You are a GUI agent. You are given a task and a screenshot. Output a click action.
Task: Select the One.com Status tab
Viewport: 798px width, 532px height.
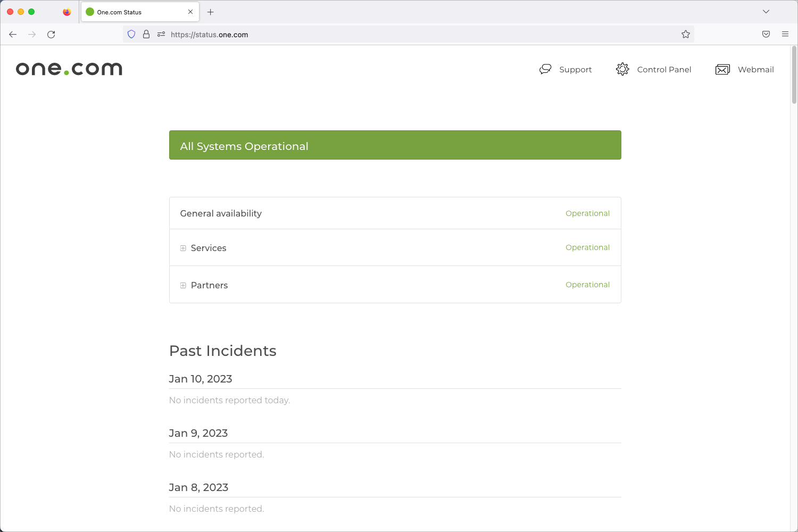(133, 12)
